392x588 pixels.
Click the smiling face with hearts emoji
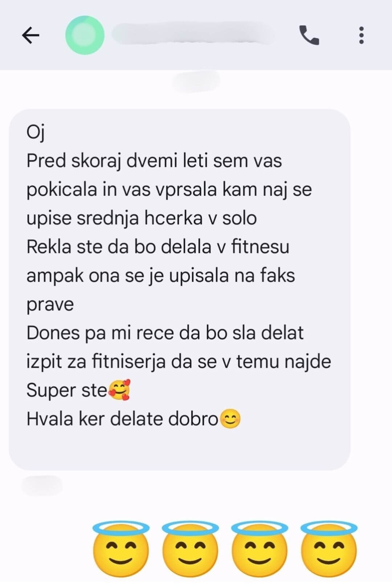[120, 390]
